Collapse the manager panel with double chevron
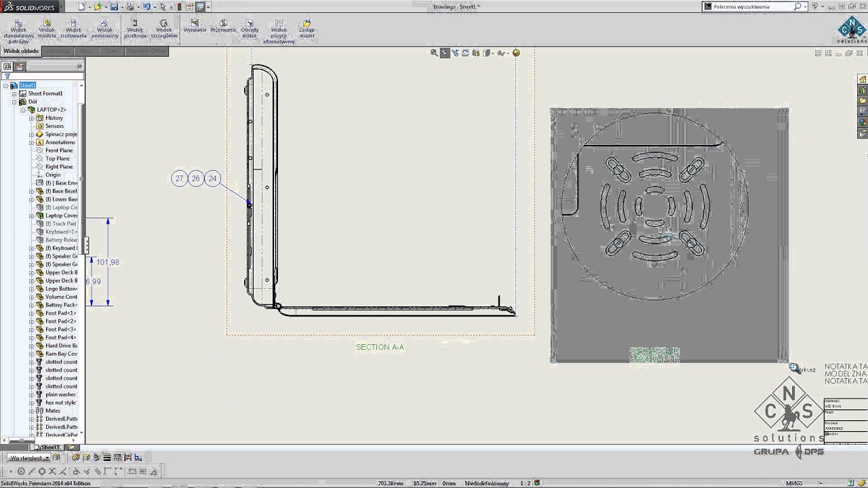This screenshot has width=868, height=488. tap(79, 66)
